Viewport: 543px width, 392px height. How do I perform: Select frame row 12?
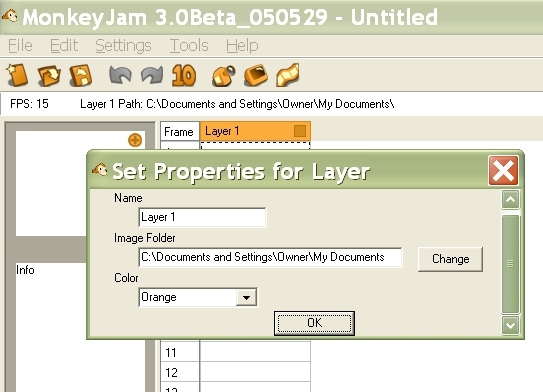(180, 373)
